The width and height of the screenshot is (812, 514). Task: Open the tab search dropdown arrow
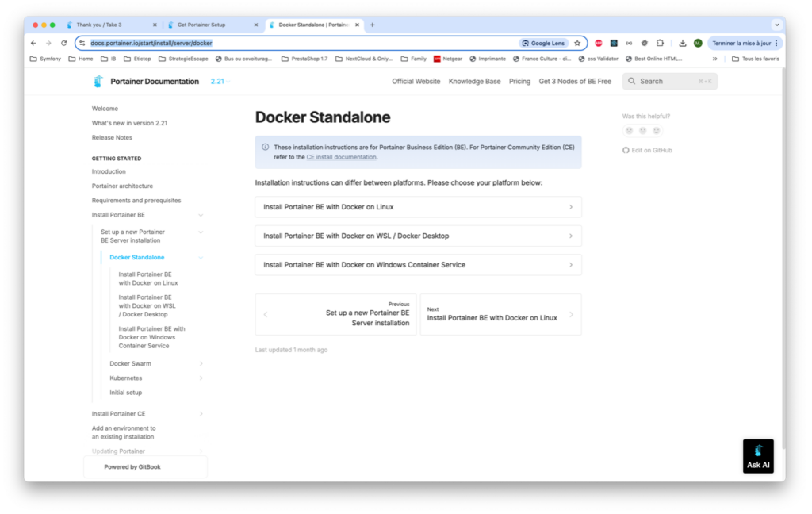point(777,25)
